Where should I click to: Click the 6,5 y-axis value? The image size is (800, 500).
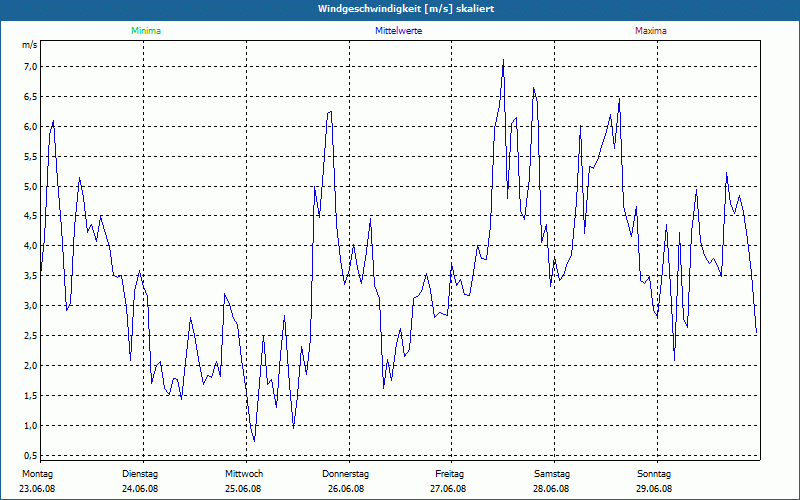click(31, 97)
